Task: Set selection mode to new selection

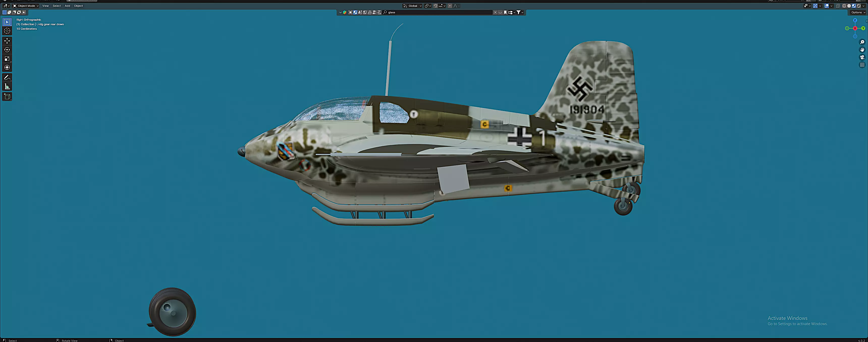Action: (4, 12)
